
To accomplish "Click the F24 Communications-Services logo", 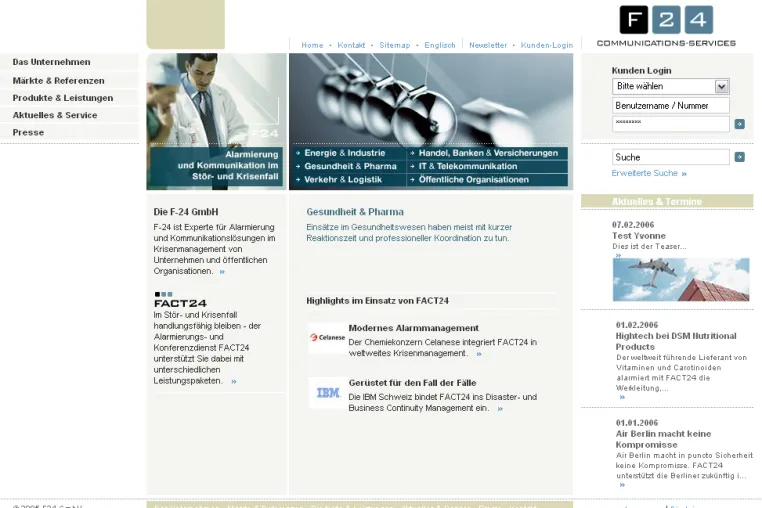I will coord(666,26).
